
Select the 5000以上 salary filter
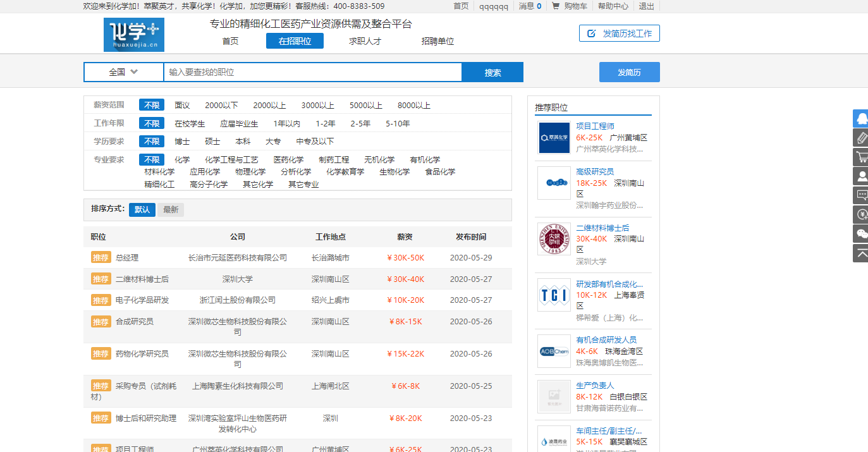[365, 106]
